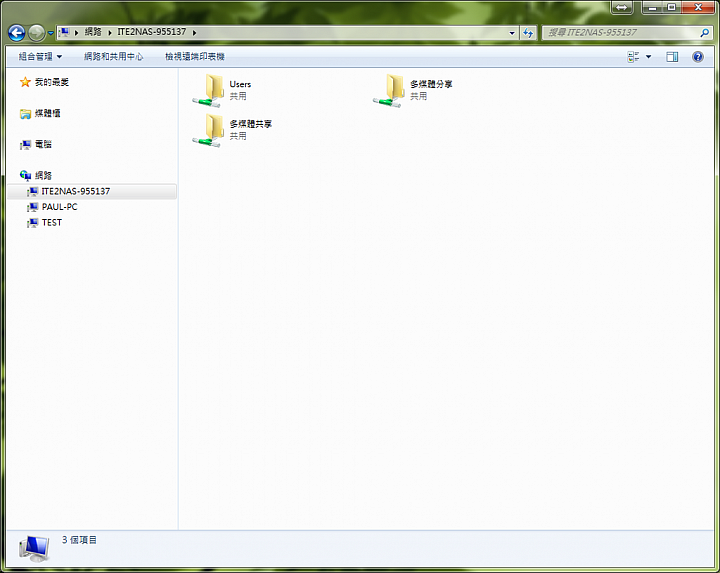Maximize the Explorer window
The width and height of the screenshot is (720, 573).
point(672,7)
